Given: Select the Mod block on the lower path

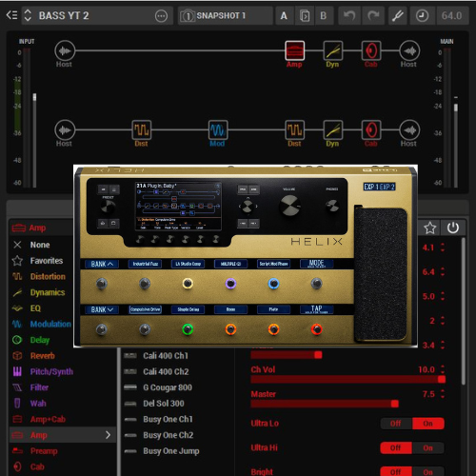Looking at the screenshot, I should click(218, 129).
